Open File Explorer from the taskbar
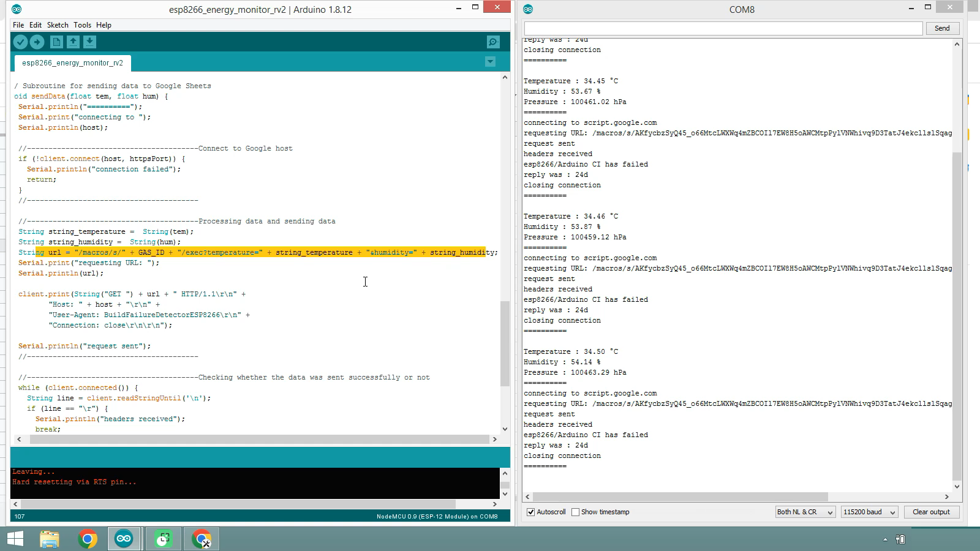 50,539
